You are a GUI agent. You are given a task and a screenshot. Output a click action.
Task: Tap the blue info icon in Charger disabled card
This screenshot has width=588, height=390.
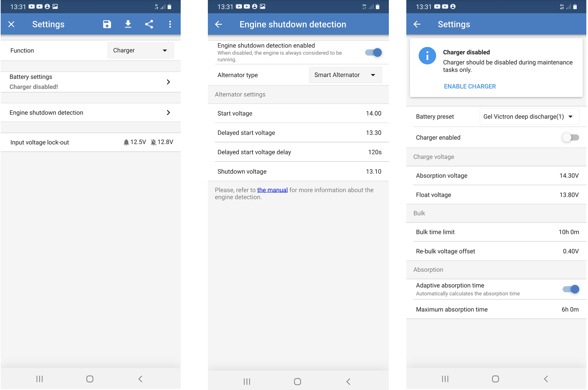tap(427, 56)
